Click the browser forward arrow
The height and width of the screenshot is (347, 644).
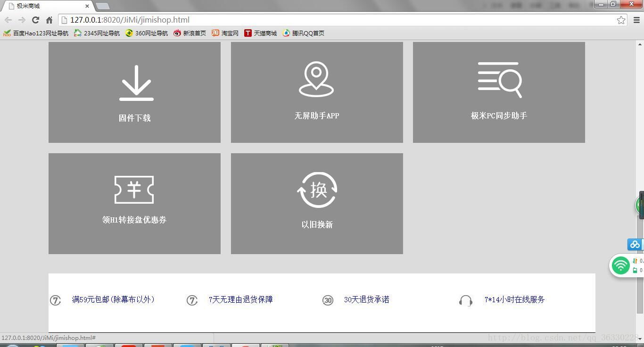click(22, 20)
